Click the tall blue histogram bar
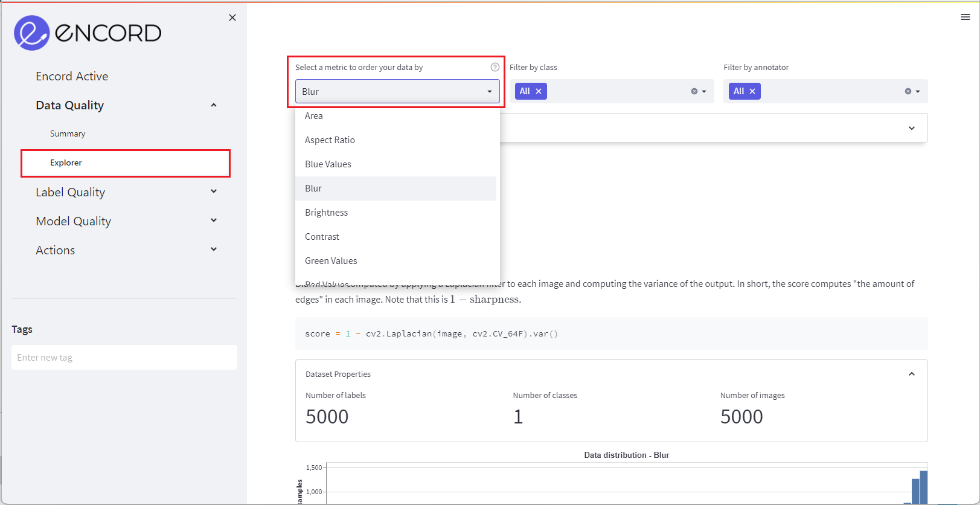Screen dimensions: 980x505 click(x=924, y=487)
